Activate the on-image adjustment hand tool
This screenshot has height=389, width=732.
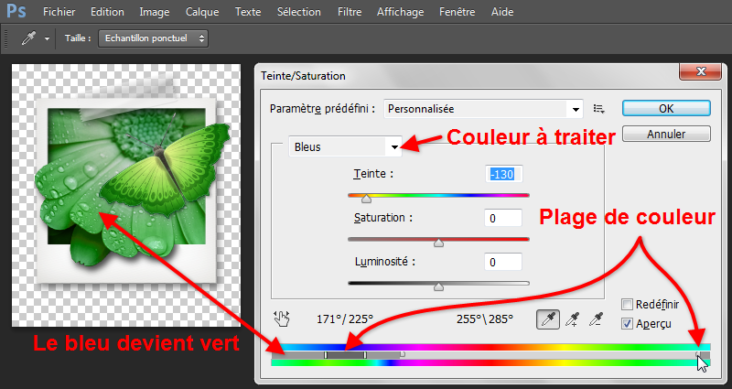(x=282, y=319)
